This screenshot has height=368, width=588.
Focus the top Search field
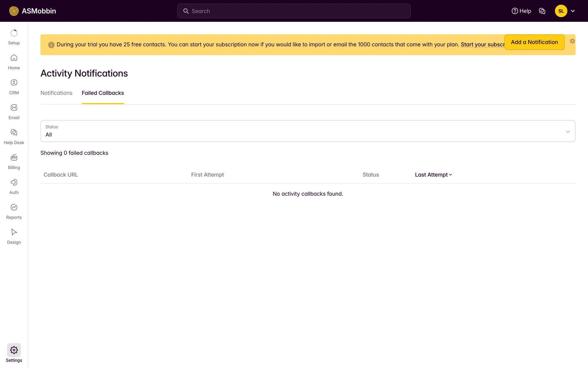[294, 11]
